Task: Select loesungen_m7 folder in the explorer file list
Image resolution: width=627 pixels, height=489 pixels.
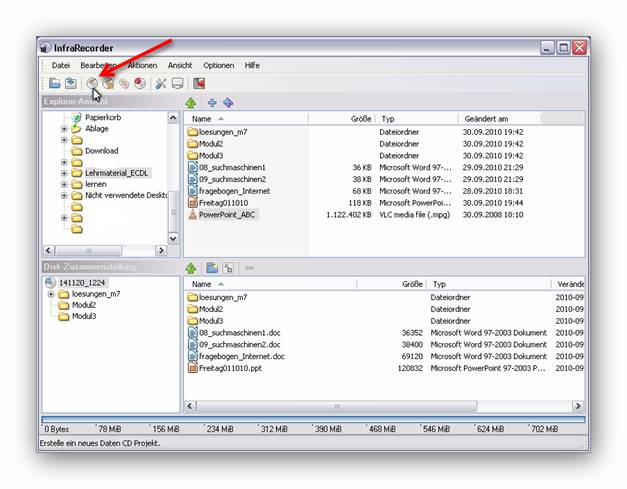Action: click(223, 132)
